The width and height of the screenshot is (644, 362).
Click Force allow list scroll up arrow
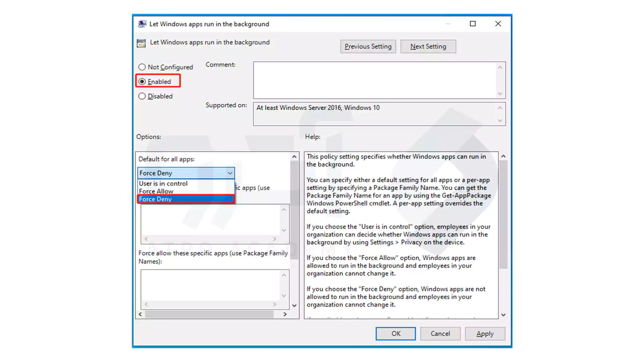coord(284,275)
